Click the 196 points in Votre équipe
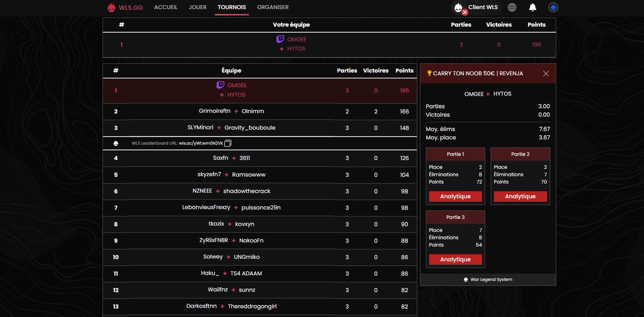644x317 pixels. pos(536,45)
